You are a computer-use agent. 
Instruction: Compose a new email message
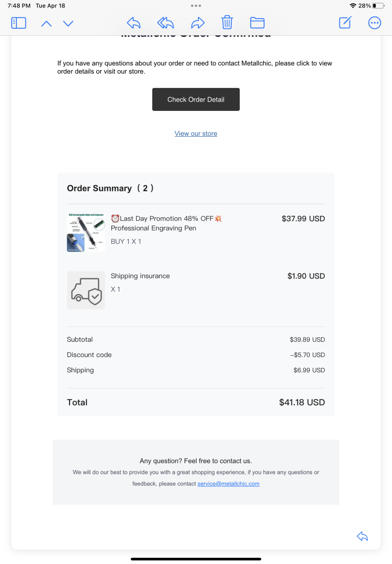(x=345, y=23)
